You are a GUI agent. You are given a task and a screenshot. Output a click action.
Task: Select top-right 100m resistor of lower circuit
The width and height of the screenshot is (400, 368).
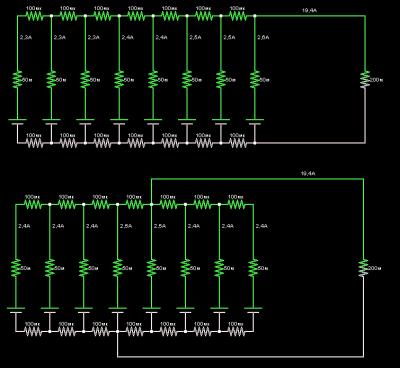(x=236, y=204)
